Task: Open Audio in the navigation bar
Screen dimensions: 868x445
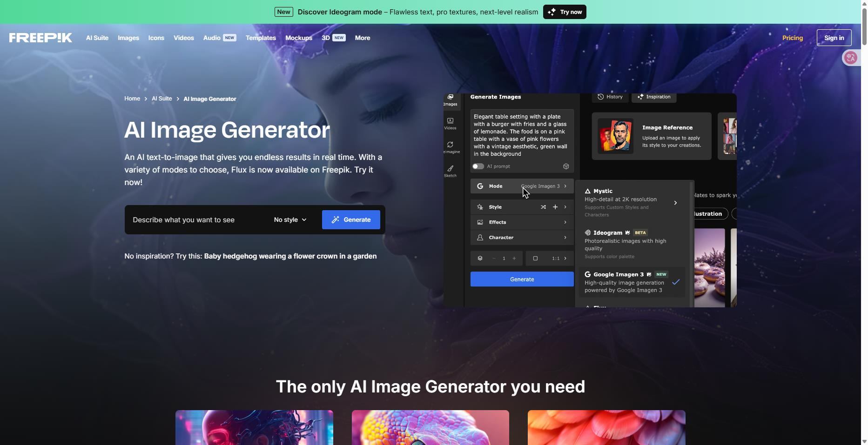Action: pos(212,38)
